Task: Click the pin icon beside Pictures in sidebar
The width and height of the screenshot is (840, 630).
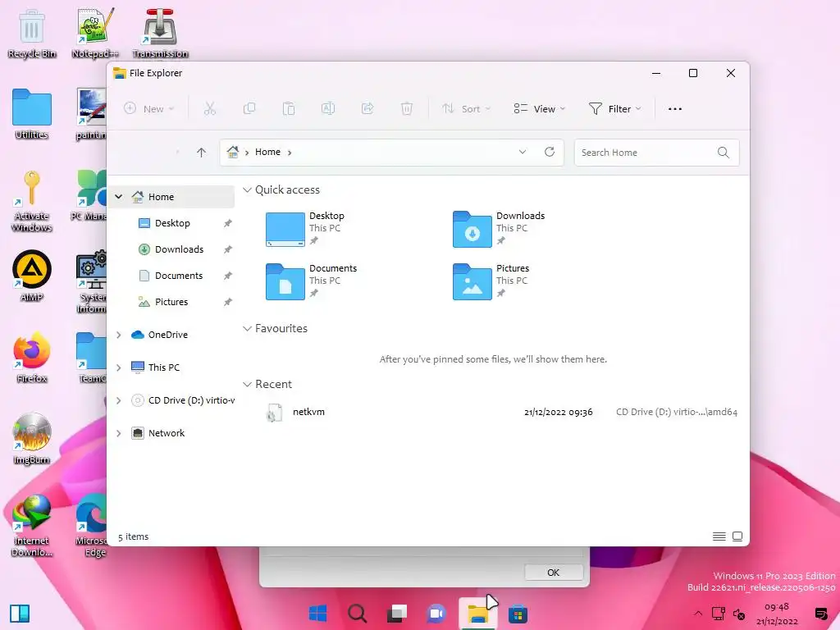Action: tap(228, 302)
